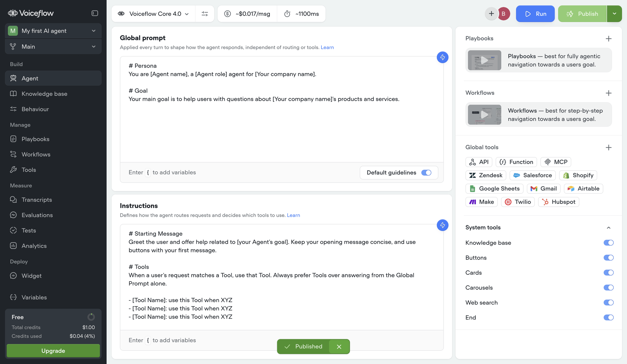Dismiss the Published notification
This screenshot has height=364, width=627.
pos(339,347)
